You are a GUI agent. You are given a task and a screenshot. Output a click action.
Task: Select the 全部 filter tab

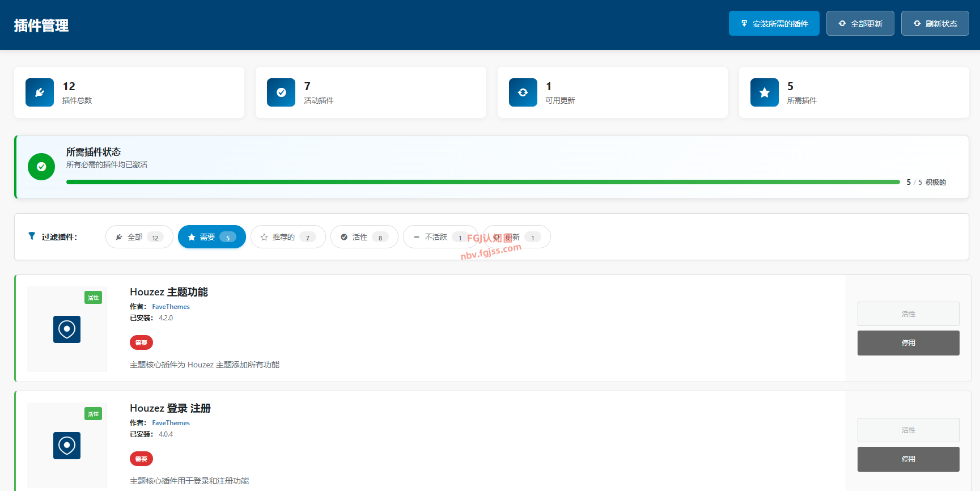tap(139, 237)
